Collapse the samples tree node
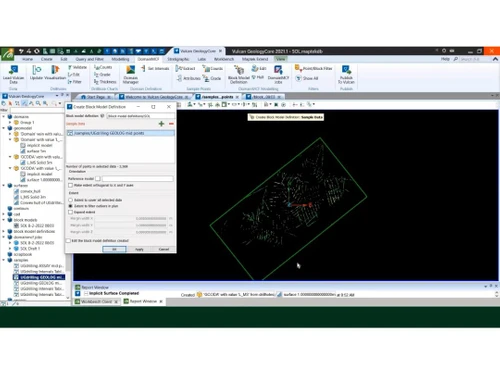 pos(4,260)
